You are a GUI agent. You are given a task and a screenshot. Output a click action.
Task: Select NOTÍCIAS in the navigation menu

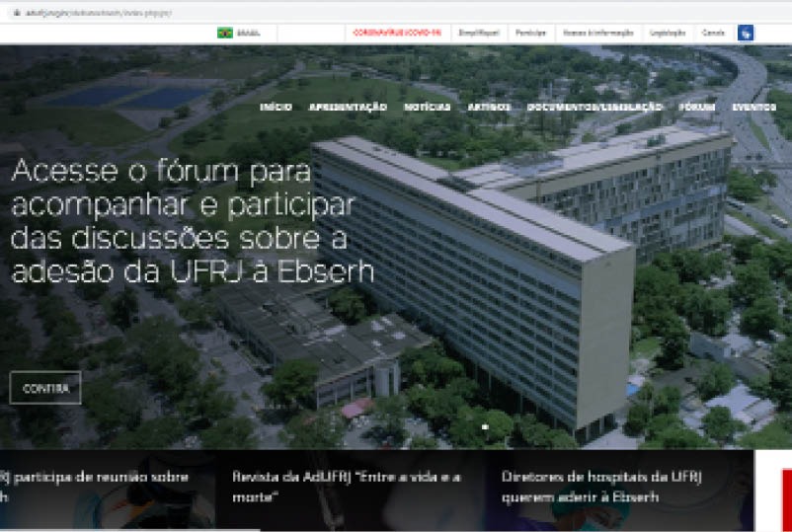[x=428, y=107]
